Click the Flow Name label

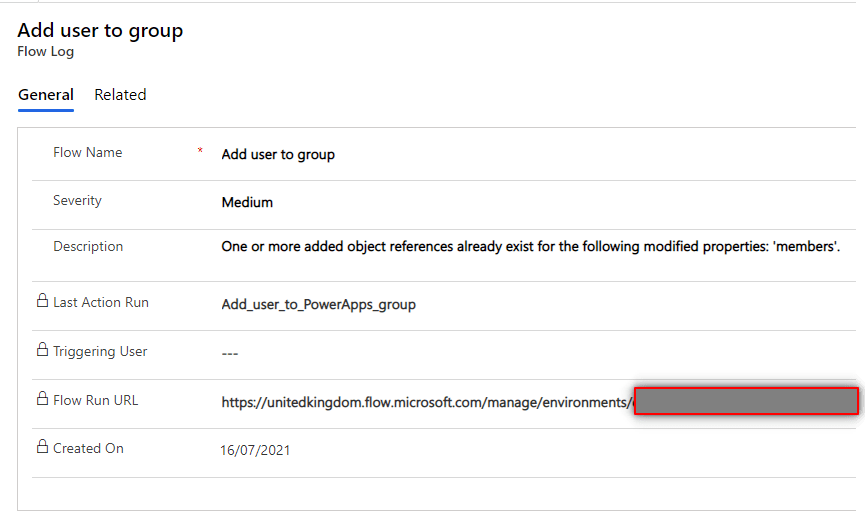[x=87, y=153]
